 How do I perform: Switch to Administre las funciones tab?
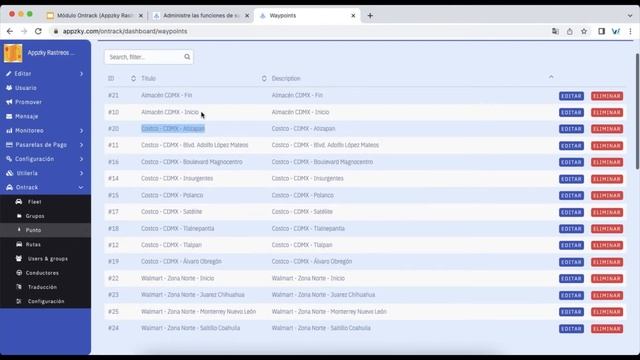coord(201,16)
